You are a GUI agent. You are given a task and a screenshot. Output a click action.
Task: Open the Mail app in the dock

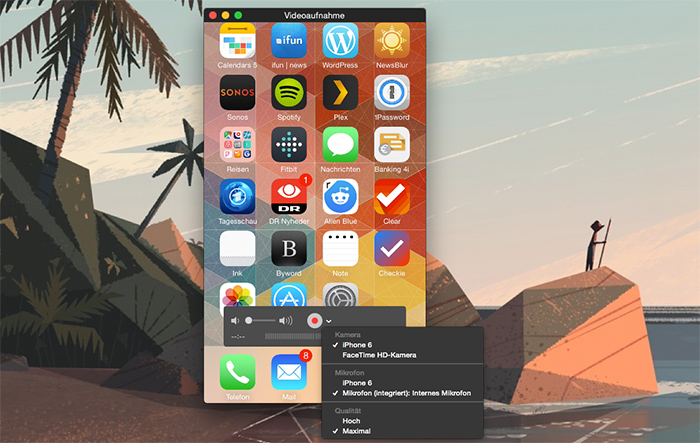(289, 372)
